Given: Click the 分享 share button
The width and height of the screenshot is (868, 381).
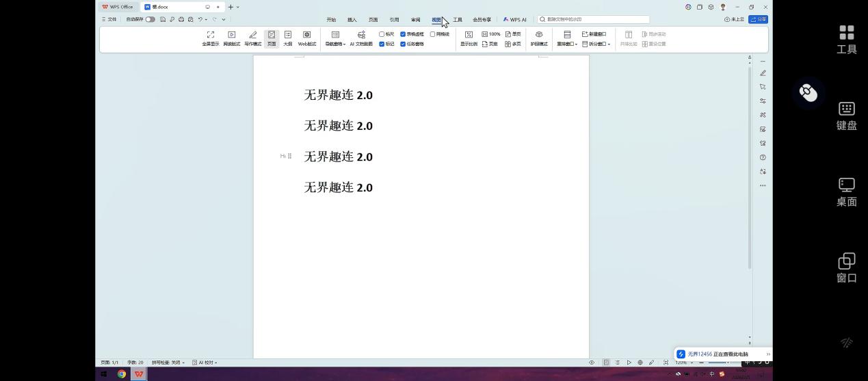Looking at the screenshot, I should point(758,20).
